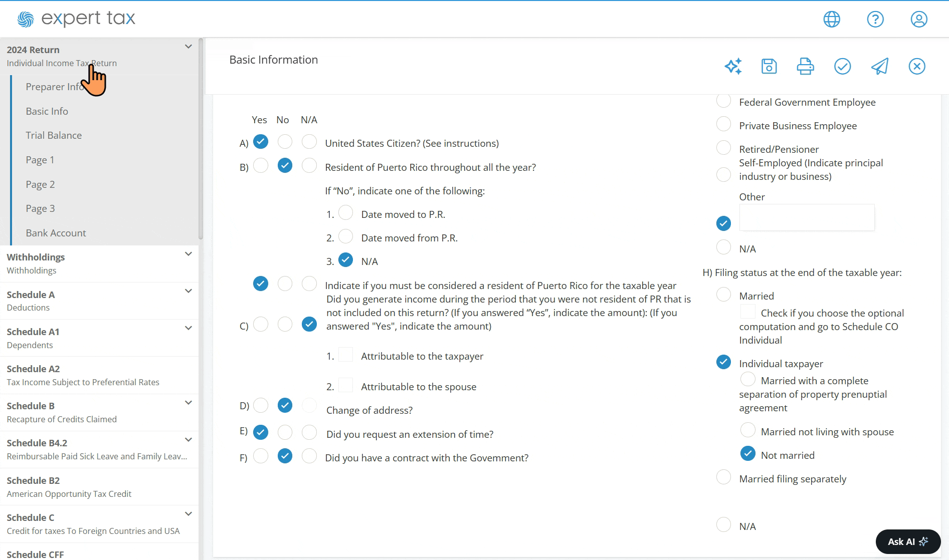
Task: Go to the Bank Account section
Action: pos(56,233)
